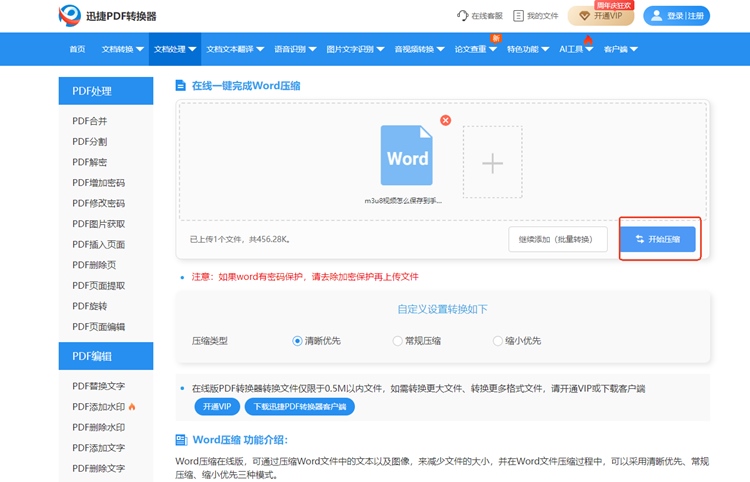The image size is (750, 482).
Task: Click the file name m3u8视频怎么保存到手...
Action: click(403, 200)
